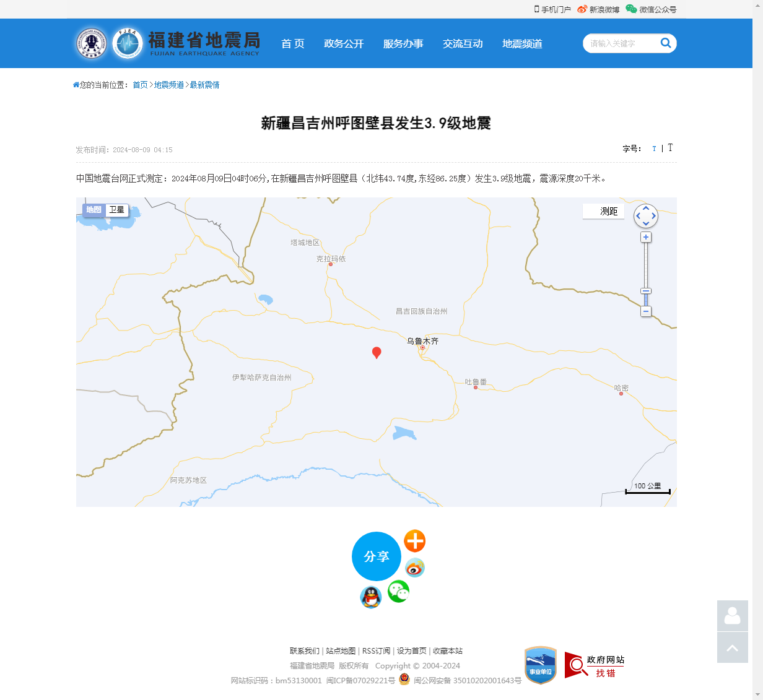This screenshot has width=763, height=700.
Task: Pan the map north with the compass arrow
Action: [646, 209]
